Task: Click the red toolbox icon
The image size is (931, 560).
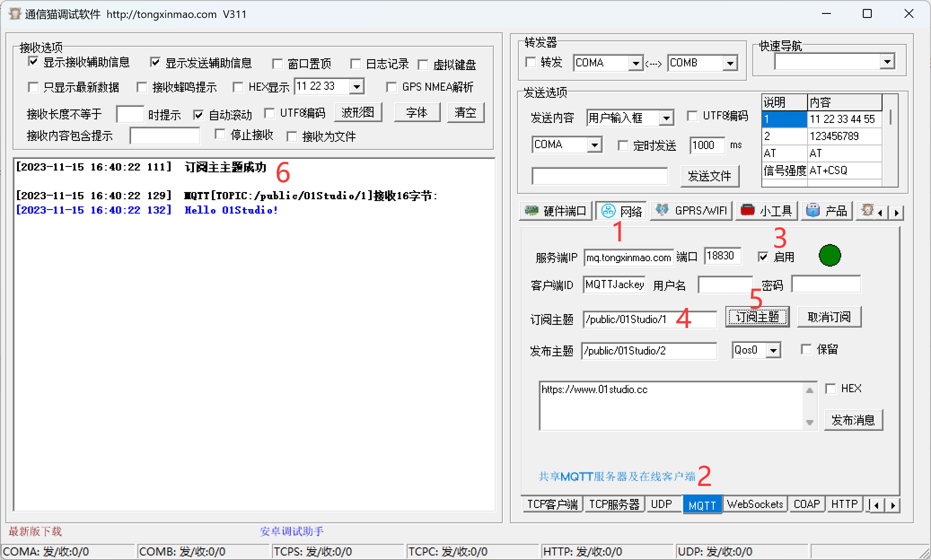Action: tap(747, 210)
